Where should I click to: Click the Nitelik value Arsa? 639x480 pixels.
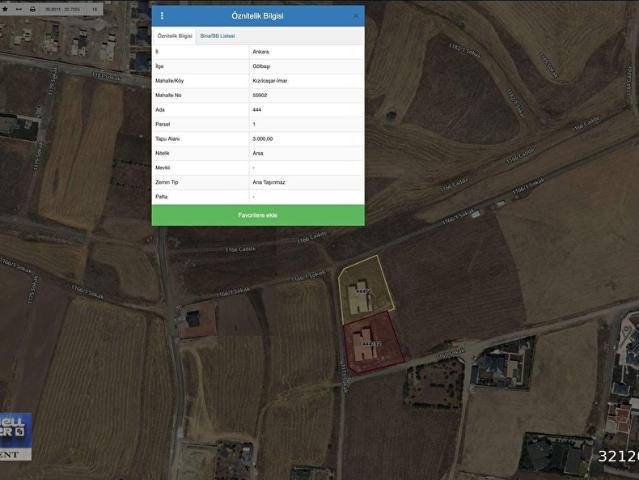click(258, 153)
